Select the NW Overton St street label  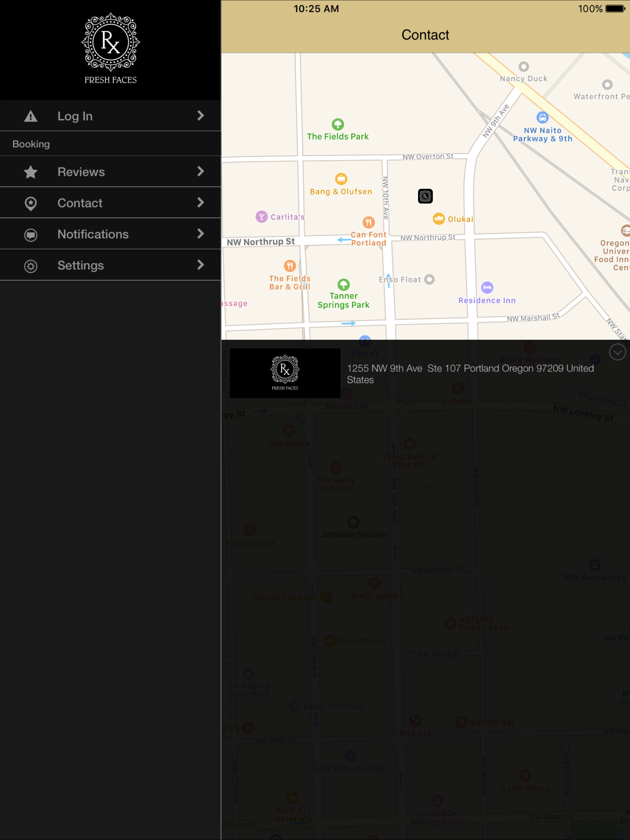(428, 157)
